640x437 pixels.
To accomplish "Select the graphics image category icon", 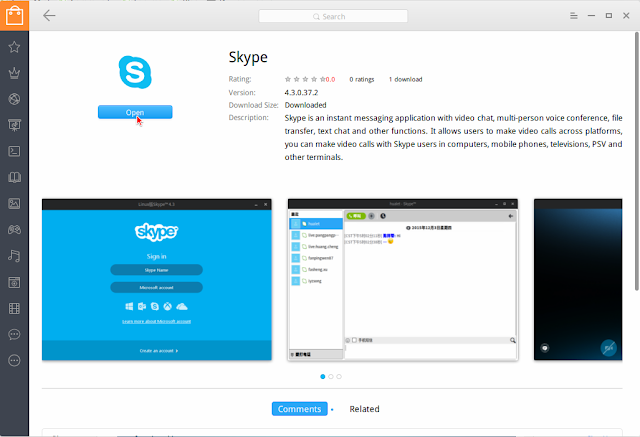I will pyautogui.click(x=14, y=204).
